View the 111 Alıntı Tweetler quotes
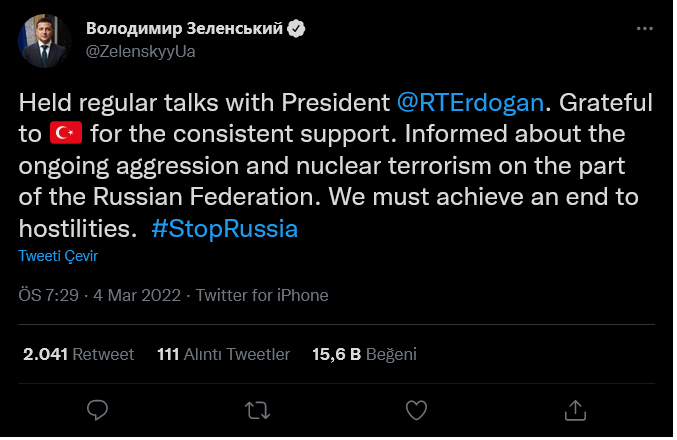Viewport: 677px width, 440px height. click(x=224, y=354)
